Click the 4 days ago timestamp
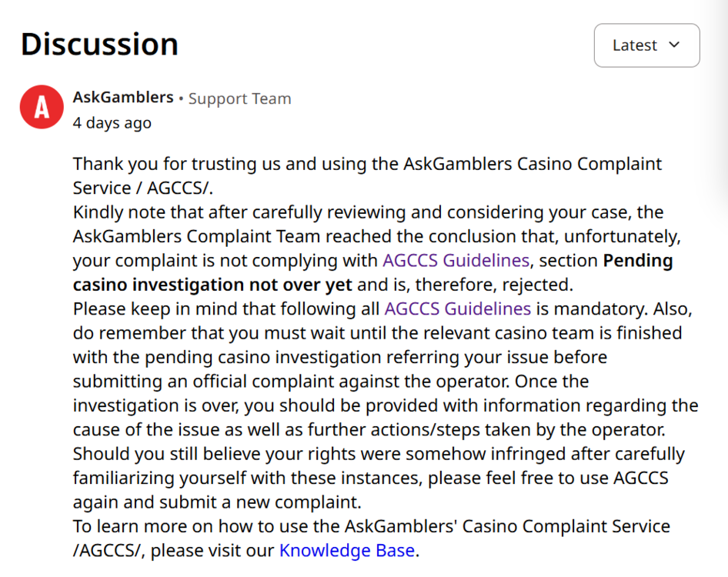Viewport: 728px width, 577px height. tap(112, 123)
